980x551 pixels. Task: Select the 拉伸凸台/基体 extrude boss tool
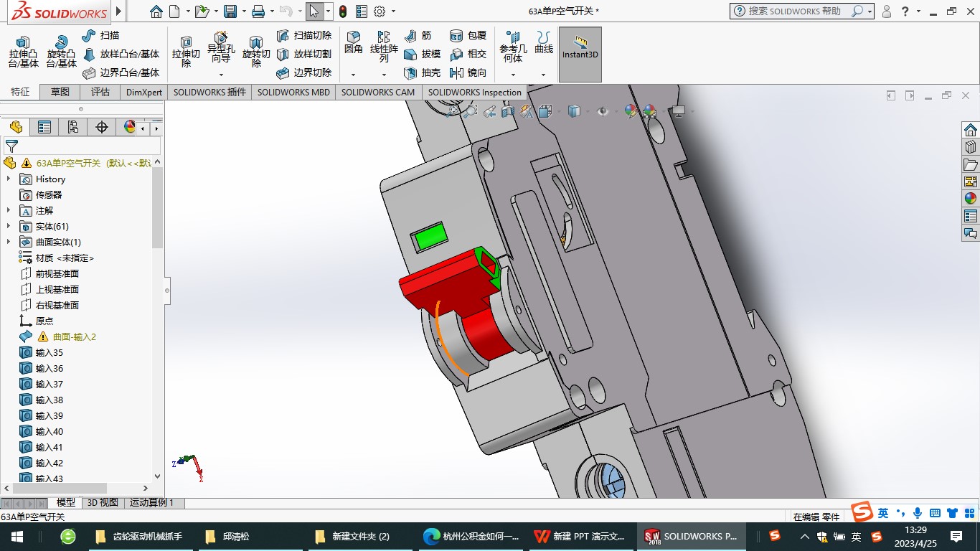click(x=24, y=51)
